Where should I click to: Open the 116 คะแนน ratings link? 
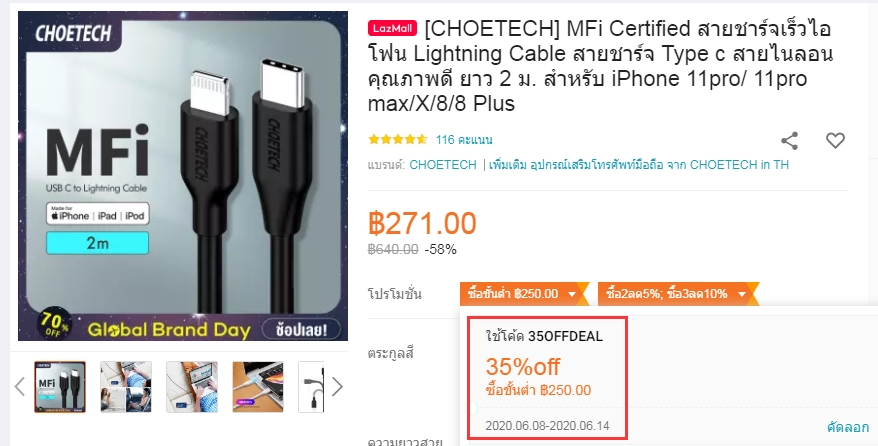pyautogui.click(x=464, y=140)
